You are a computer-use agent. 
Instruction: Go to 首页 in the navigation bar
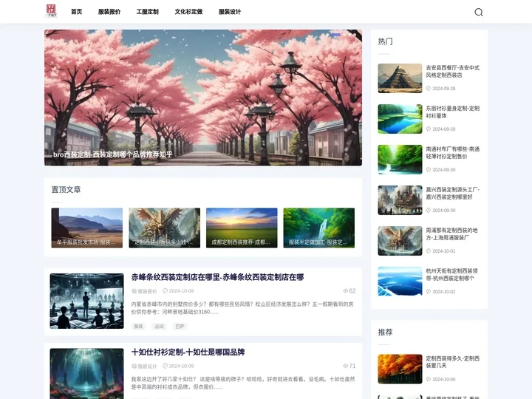[76, 12]
